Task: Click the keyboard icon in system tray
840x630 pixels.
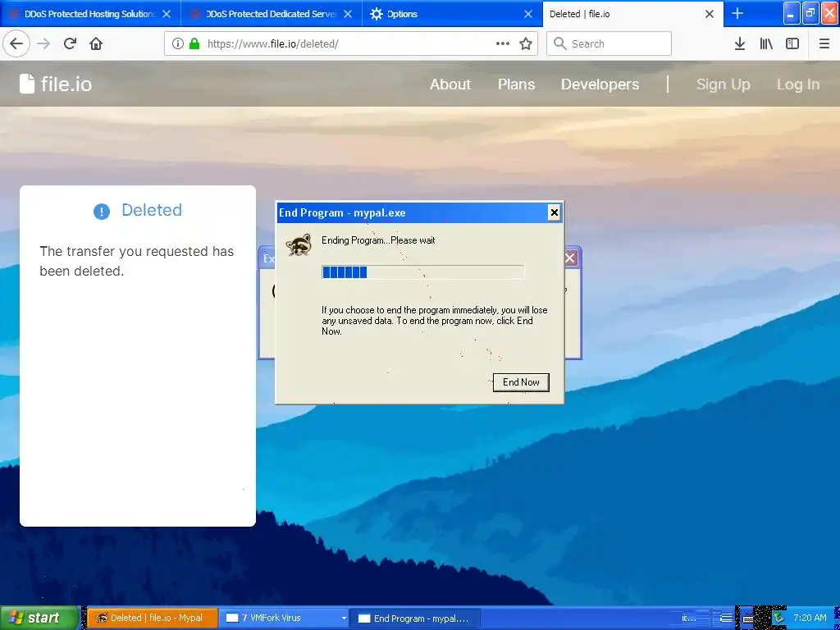Action: [748, 619]
